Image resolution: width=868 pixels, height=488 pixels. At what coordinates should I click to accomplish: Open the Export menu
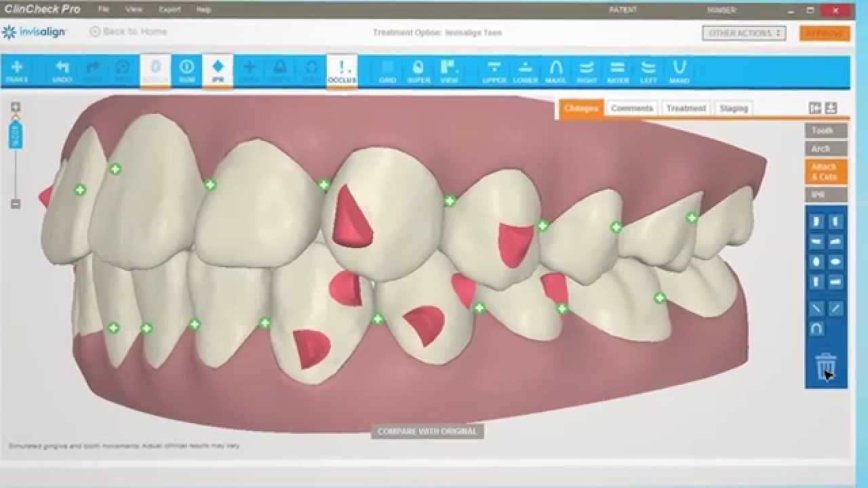point(170,9)
